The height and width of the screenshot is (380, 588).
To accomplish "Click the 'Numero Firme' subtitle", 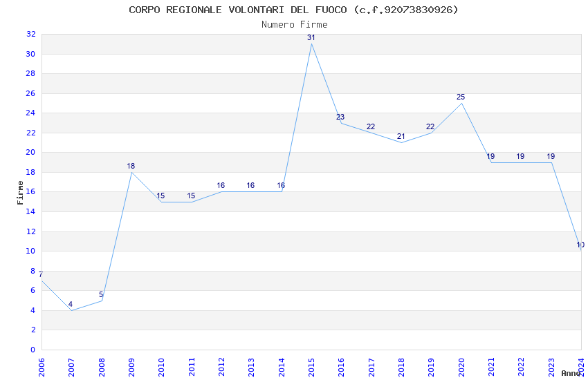I will [295, 25].
